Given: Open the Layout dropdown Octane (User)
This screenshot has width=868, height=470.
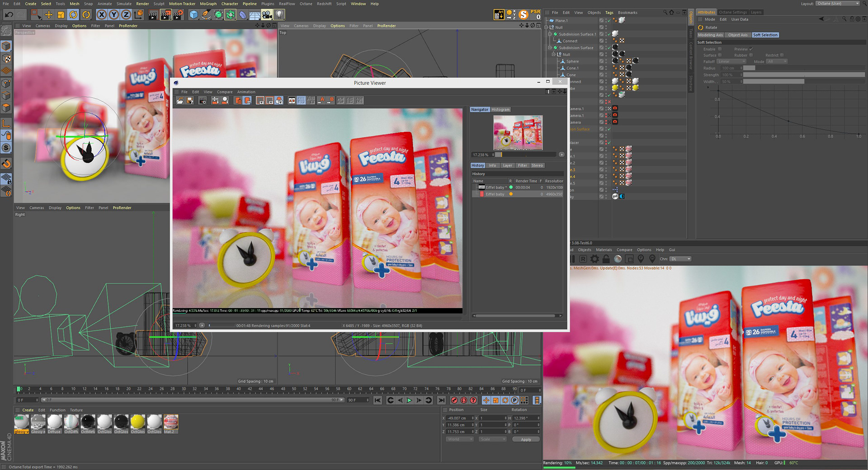Looking at the screenshot, I should 838,4.
